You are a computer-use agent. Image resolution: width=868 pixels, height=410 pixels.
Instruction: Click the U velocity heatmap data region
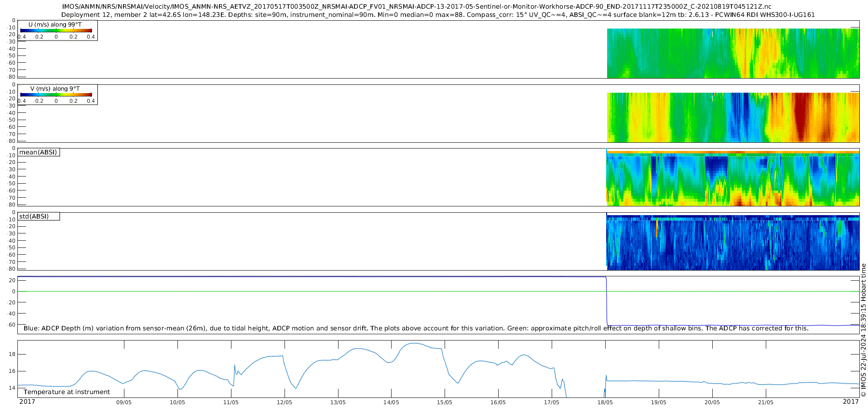(733, 53)
